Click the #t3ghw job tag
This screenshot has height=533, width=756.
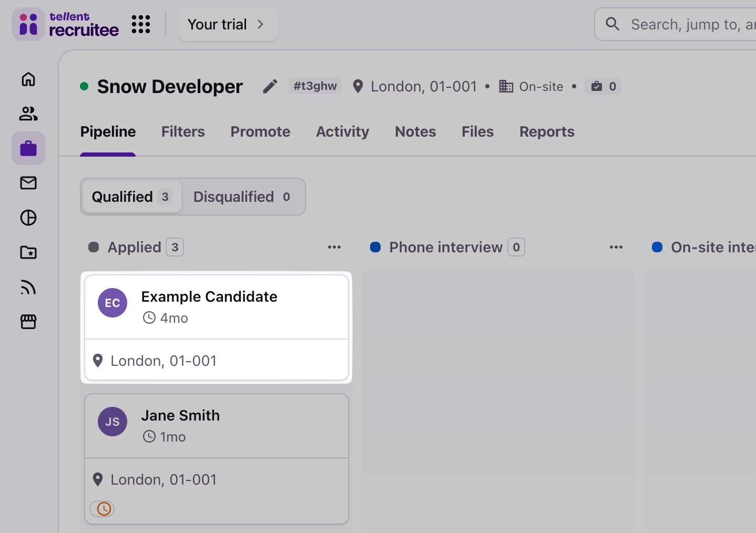[x=315, y=86]
